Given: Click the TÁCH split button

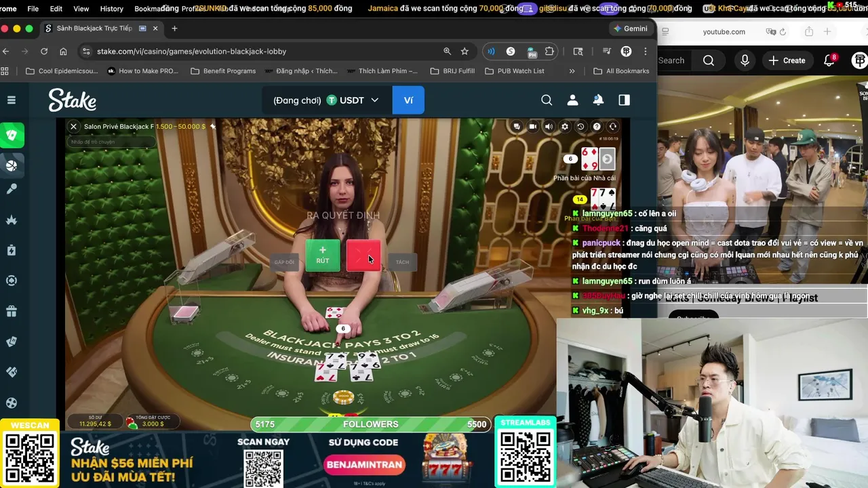Looking at the screenshot, I should pos(402,262).
